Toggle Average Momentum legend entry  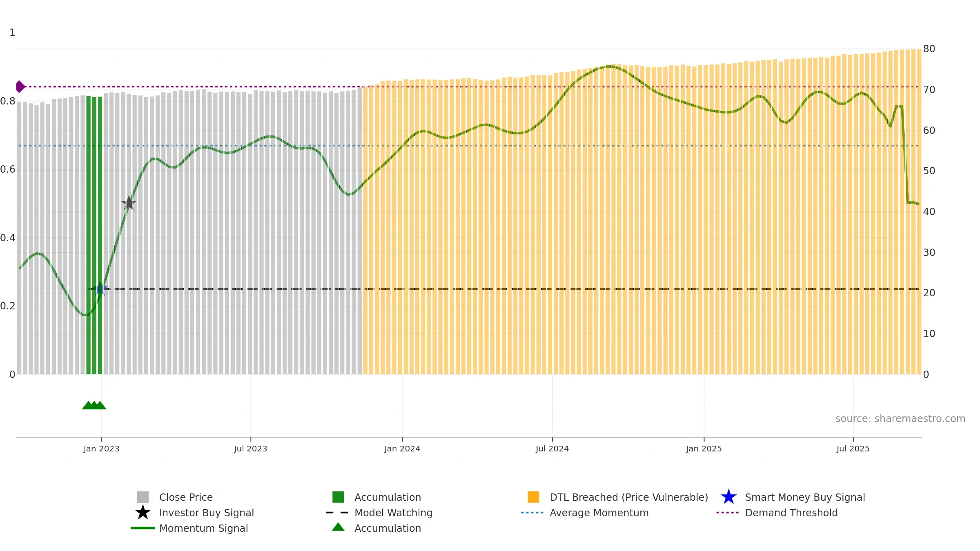tap(599, 513)
